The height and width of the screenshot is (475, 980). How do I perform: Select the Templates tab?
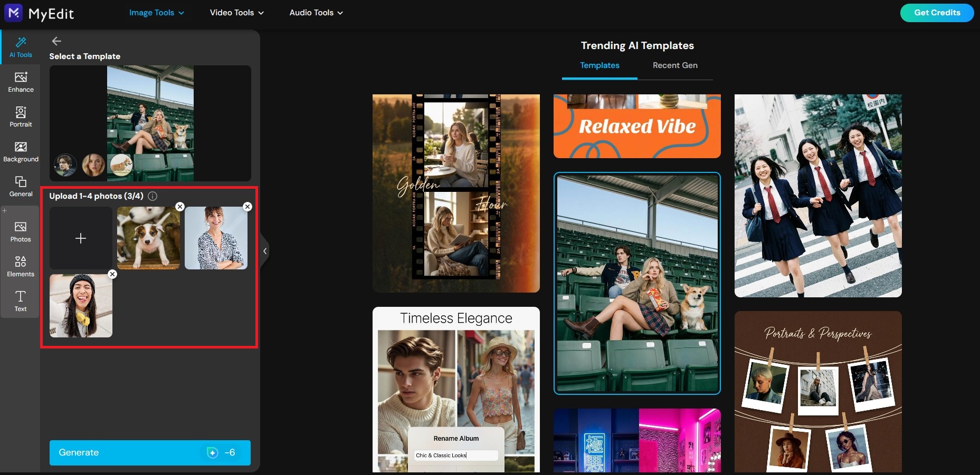(x=600, y=65)
